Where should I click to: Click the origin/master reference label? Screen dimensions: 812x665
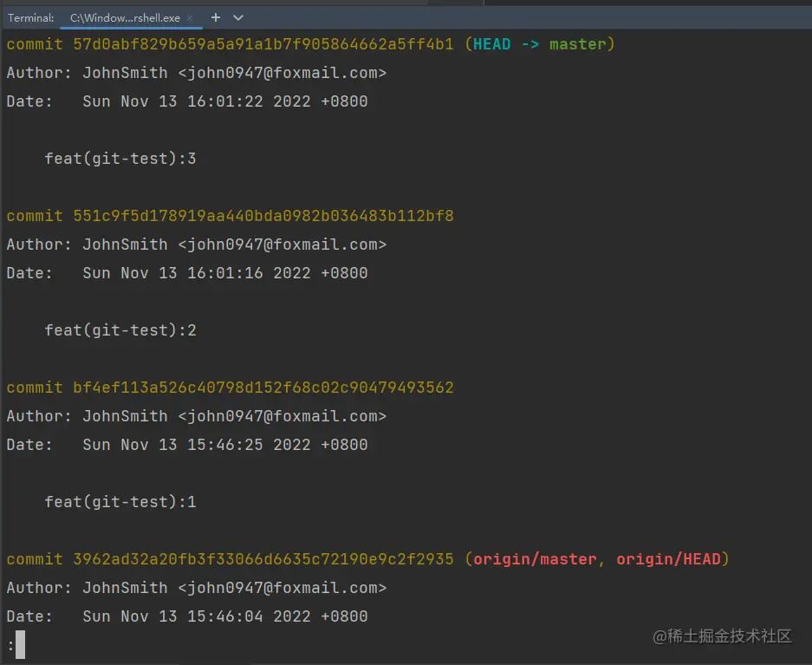535,559
